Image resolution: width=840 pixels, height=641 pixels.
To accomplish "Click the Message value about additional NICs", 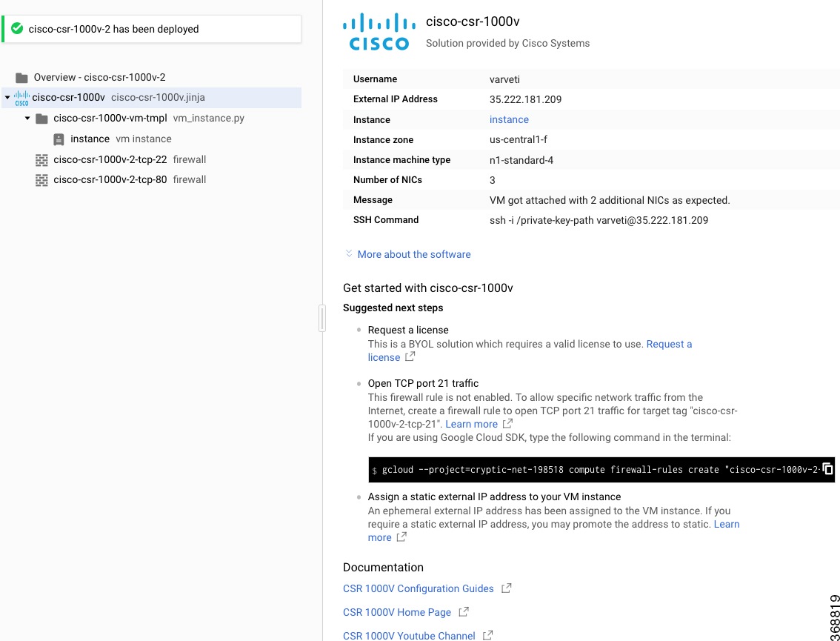I will click(610, 200).
